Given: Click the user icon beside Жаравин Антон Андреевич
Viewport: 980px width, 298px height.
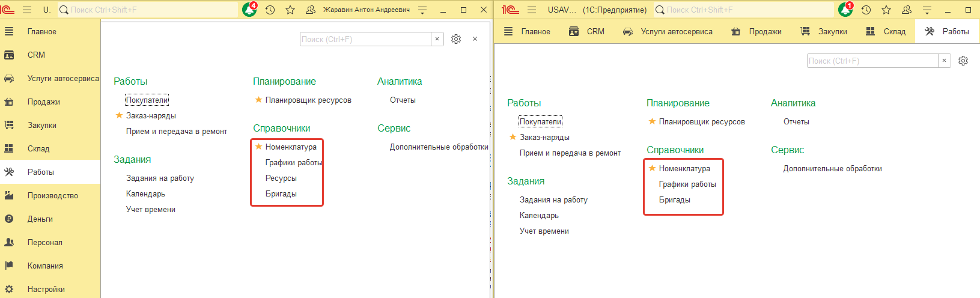Looking at the screenshot, I should coord(311,10).
